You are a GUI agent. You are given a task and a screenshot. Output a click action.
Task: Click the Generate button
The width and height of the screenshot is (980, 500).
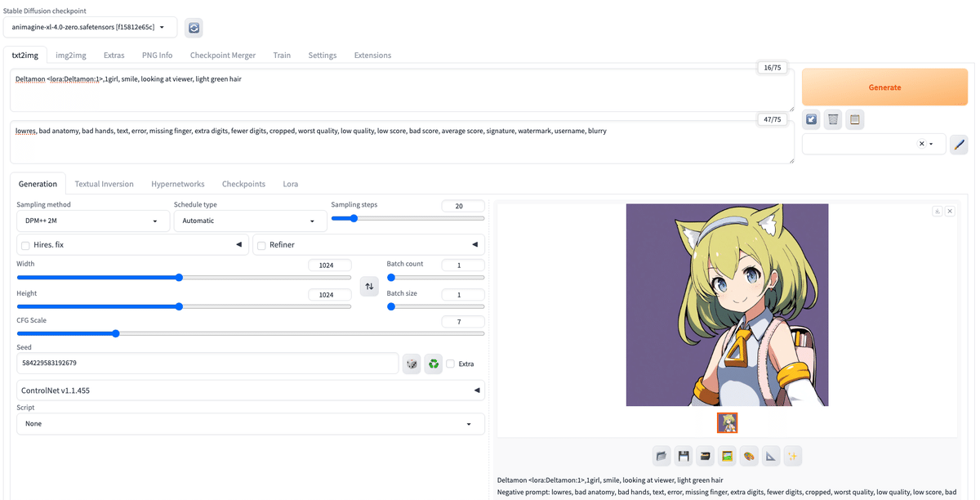pyautogui.click(x=884, y=87)
